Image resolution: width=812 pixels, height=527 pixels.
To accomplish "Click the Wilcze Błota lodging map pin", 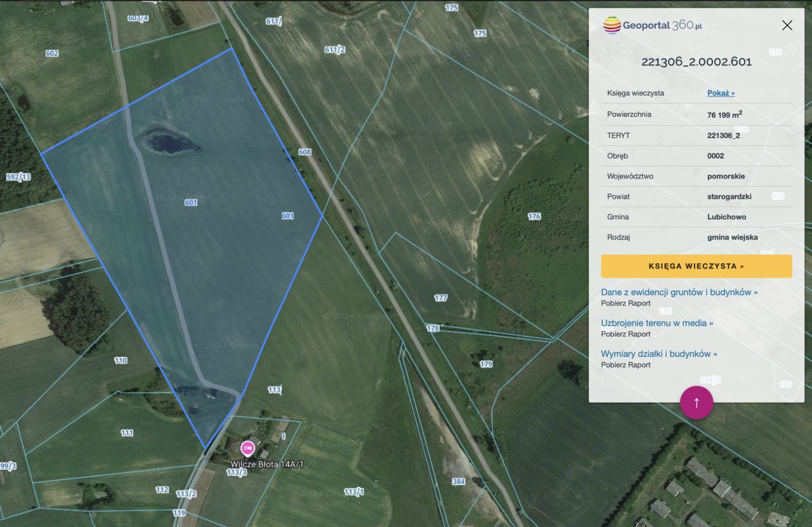I will (x=247, y=448).
